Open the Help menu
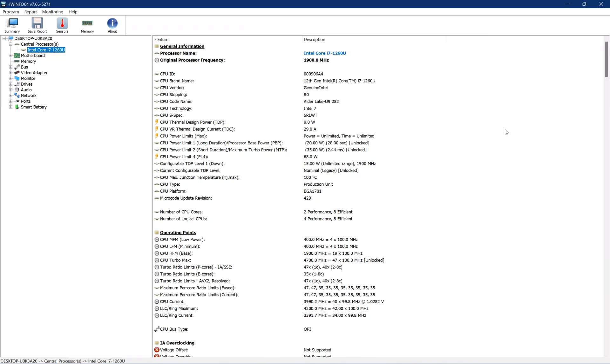 [x=73, y=12]
